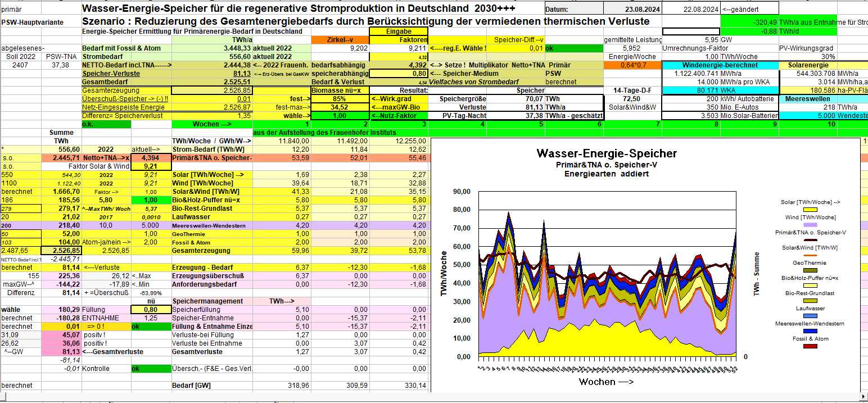Click the Wochen x-axis title in chart
The image size is (868, 403).
click(x=606, y=382)
